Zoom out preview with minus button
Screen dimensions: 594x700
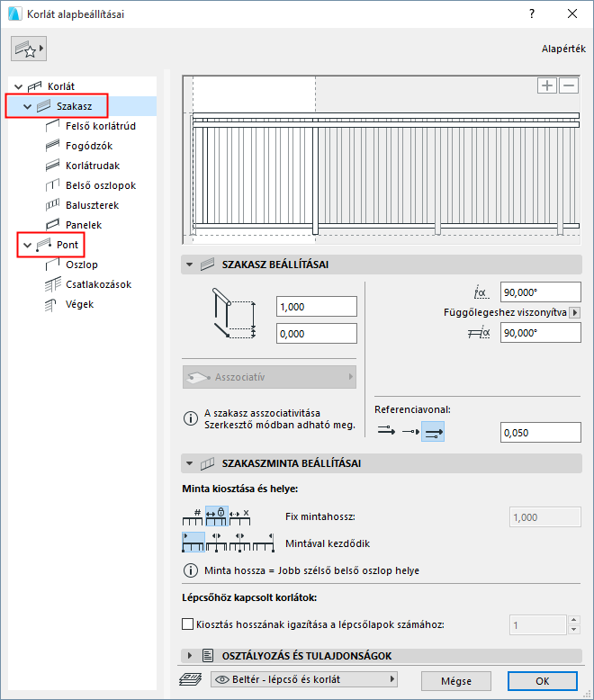(569, 85)
